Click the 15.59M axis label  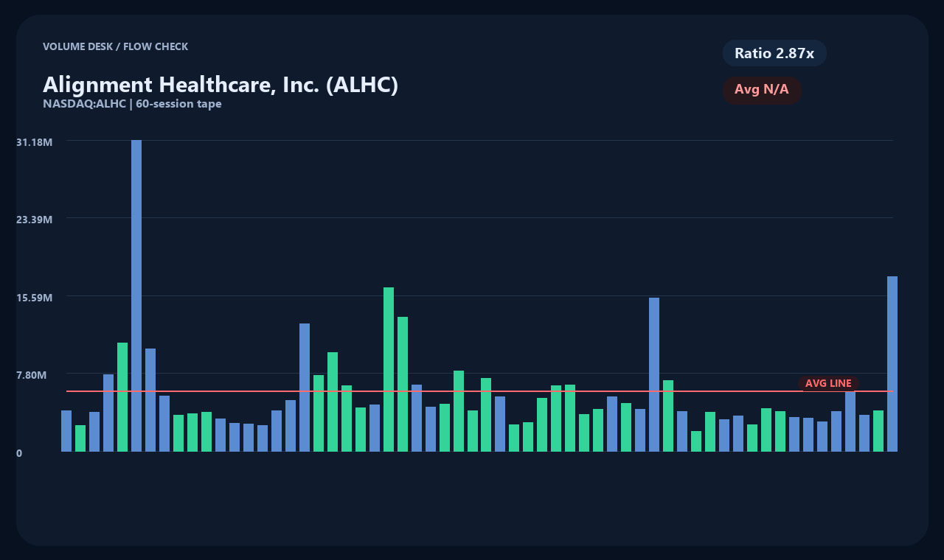coord(34,298)
